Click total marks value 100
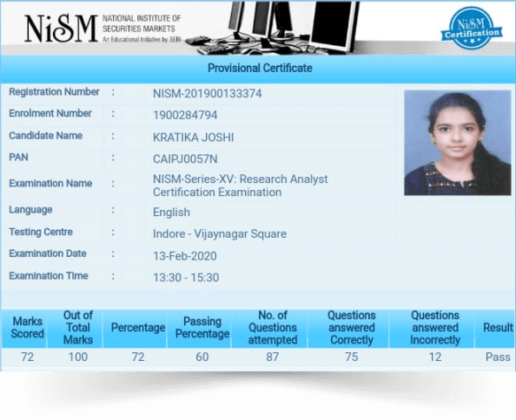Image resolution: width=516 pixels, height=420 pixels. click(78, 357)
